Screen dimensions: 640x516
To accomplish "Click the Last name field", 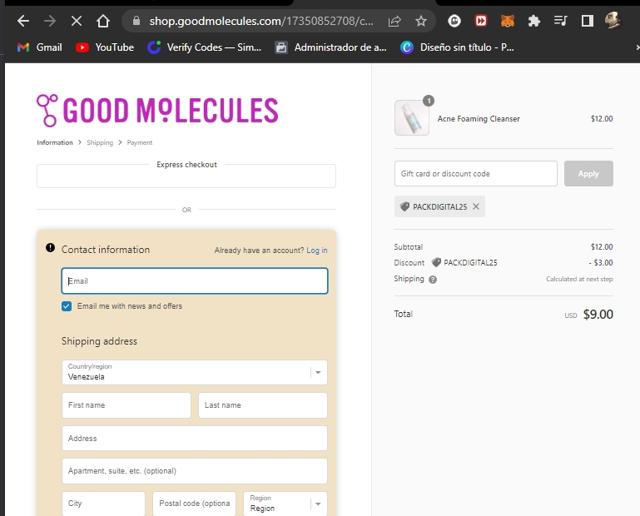I will 263,405.
